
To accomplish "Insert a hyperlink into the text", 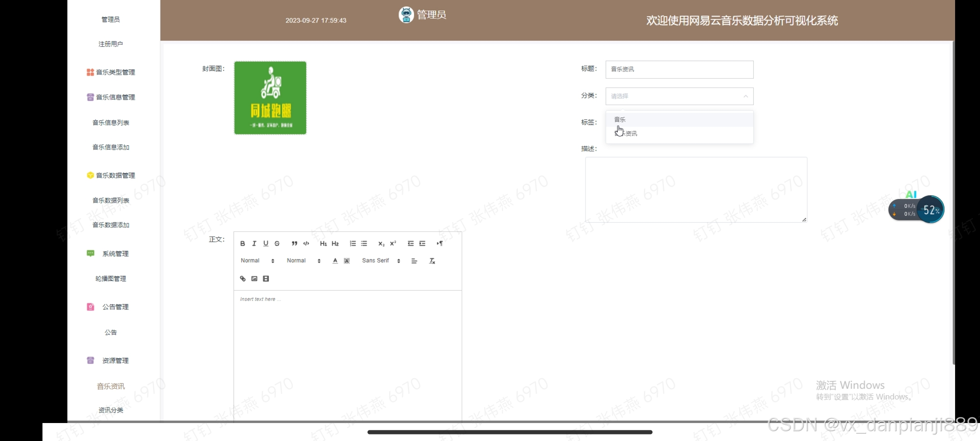I will coord(243,278).
